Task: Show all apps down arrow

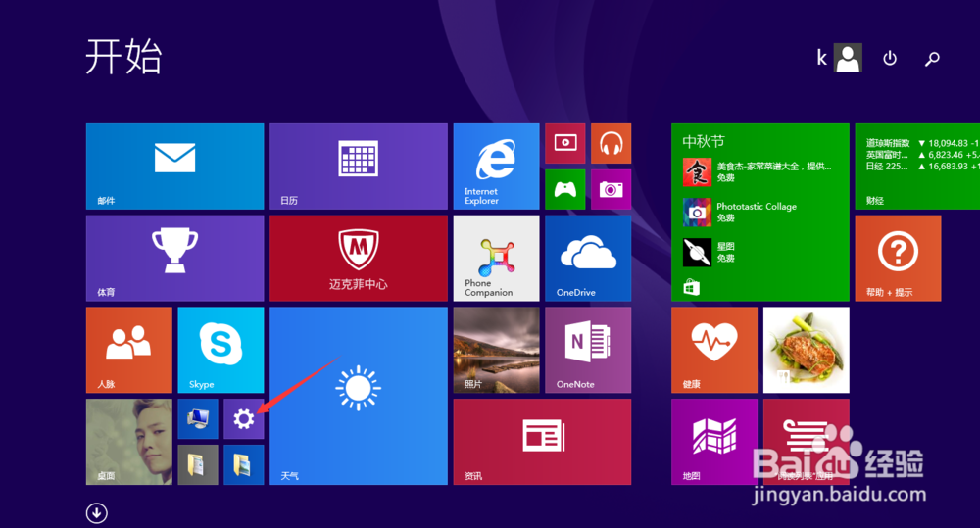Action: (x=96, y=513)
